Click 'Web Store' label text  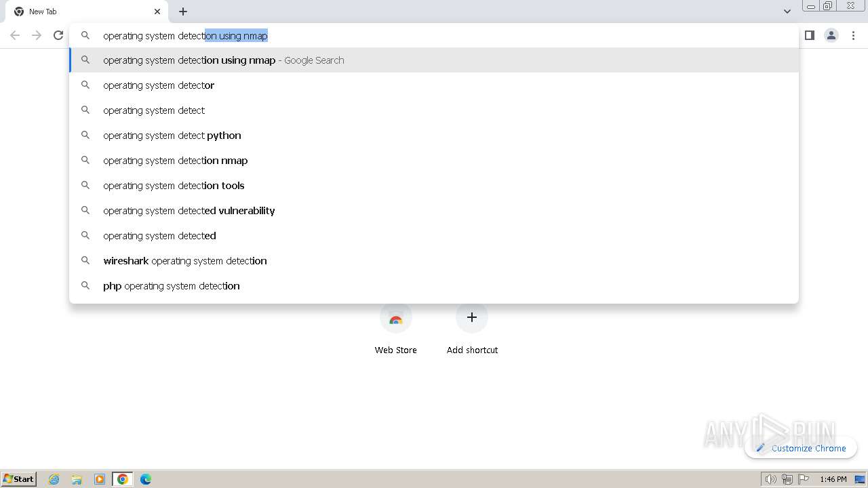(x=396, y=350)
